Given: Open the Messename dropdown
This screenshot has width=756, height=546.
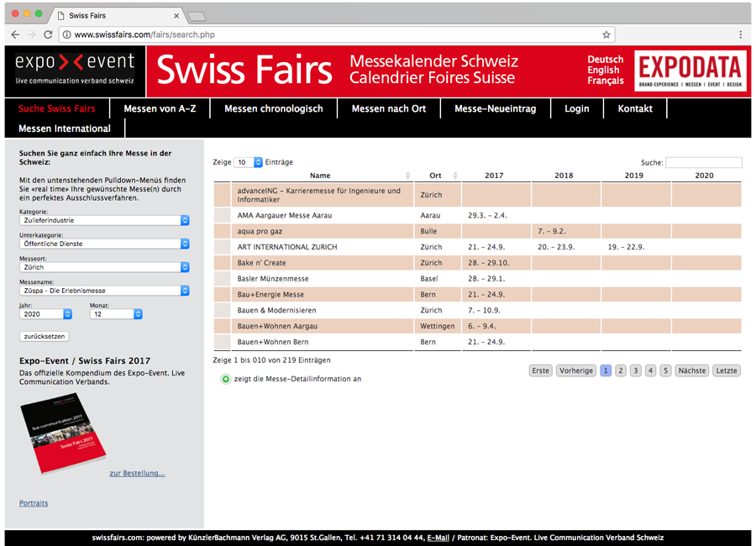Looking at the screenshot, I should click(104, 291).
